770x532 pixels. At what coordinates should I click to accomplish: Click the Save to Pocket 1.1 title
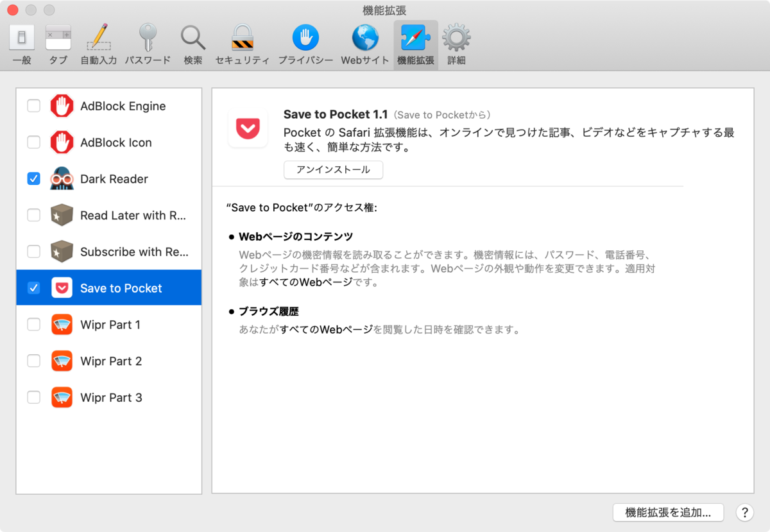click(x=336, y=115)
